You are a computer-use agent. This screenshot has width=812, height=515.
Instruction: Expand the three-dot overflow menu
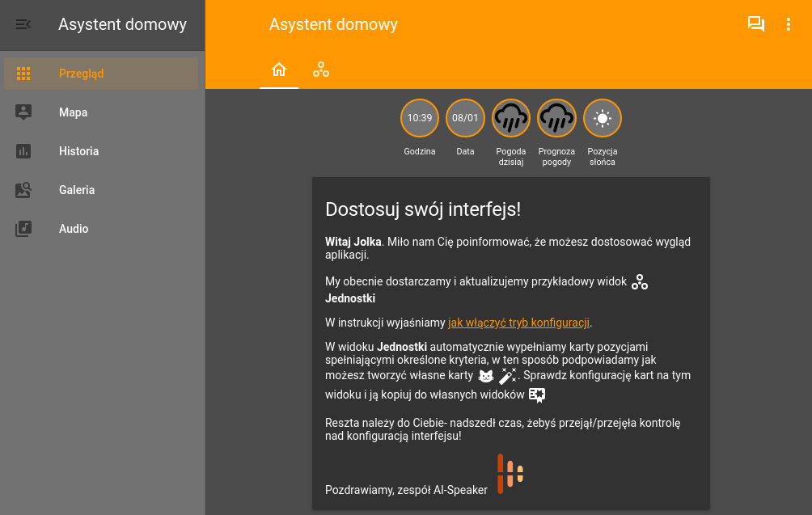(x=789, y=24)
